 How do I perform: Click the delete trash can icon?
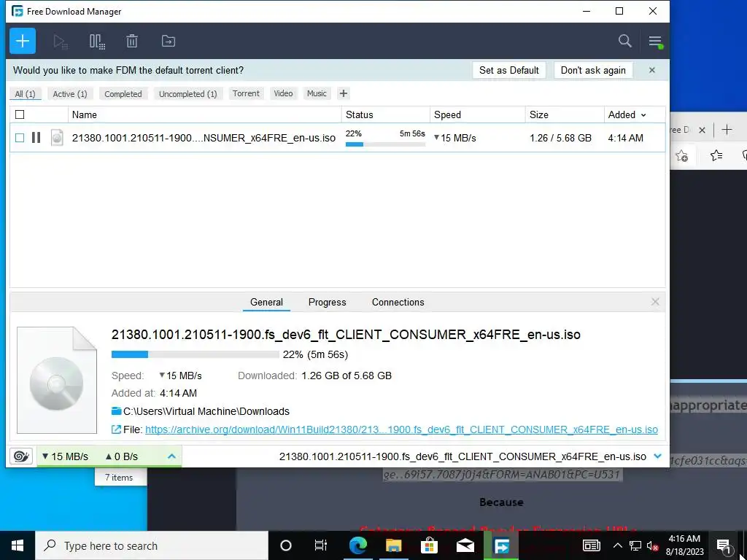pos(132,42)
